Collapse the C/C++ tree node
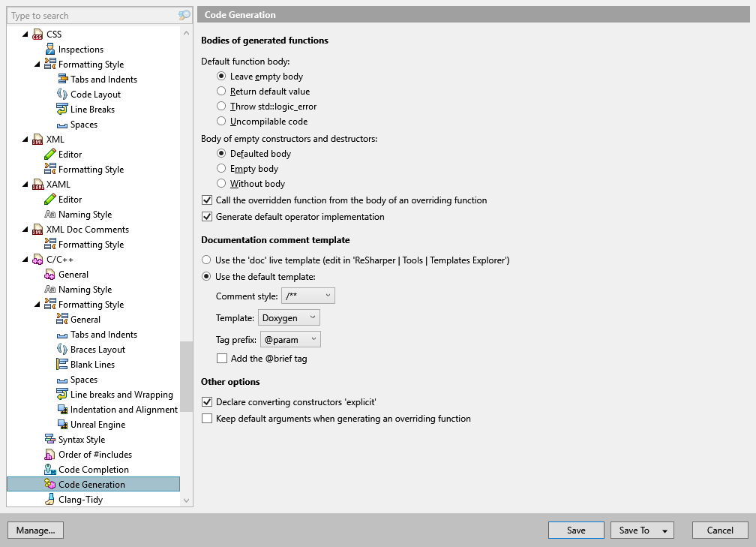Screen dimensions: 756x547 click(x=25, y=259)
